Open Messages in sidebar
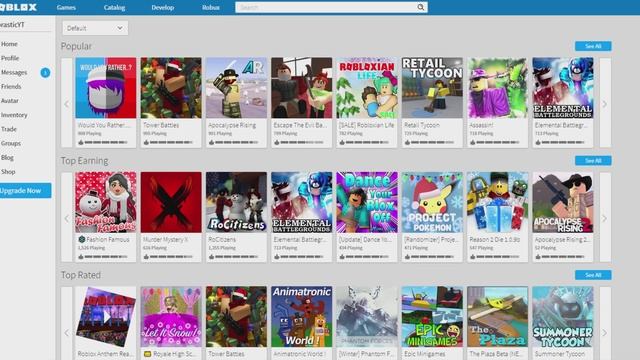Viewport: 640px width, 360px height. point(14,73)
